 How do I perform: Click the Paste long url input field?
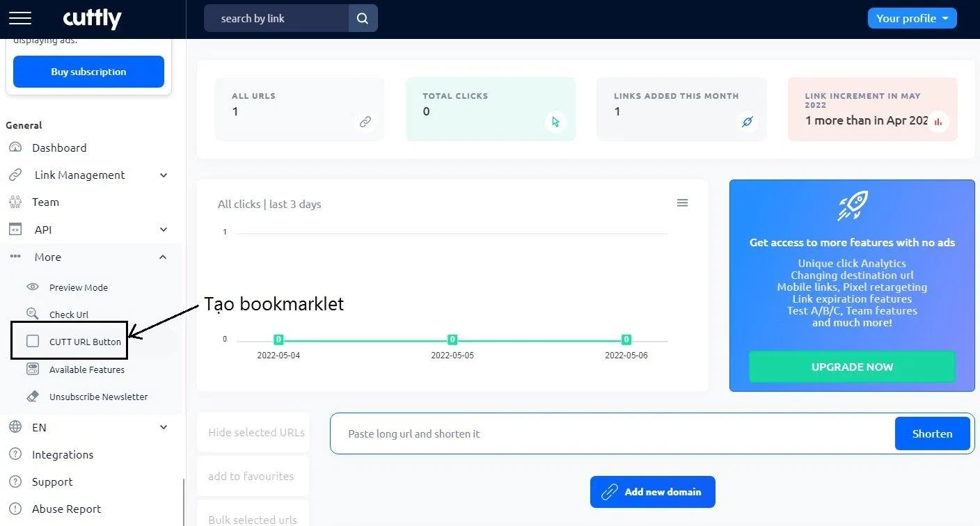612,433
